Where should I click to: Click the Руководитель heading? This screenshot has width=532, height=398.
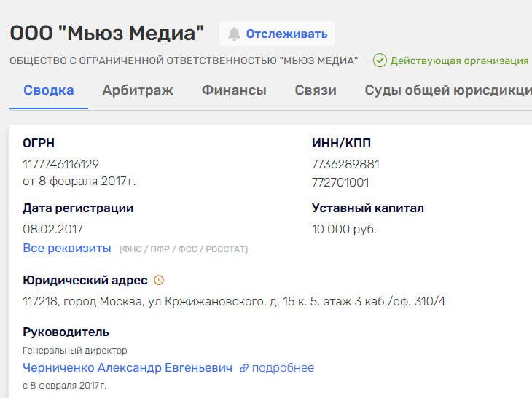(x=66, y=332)
